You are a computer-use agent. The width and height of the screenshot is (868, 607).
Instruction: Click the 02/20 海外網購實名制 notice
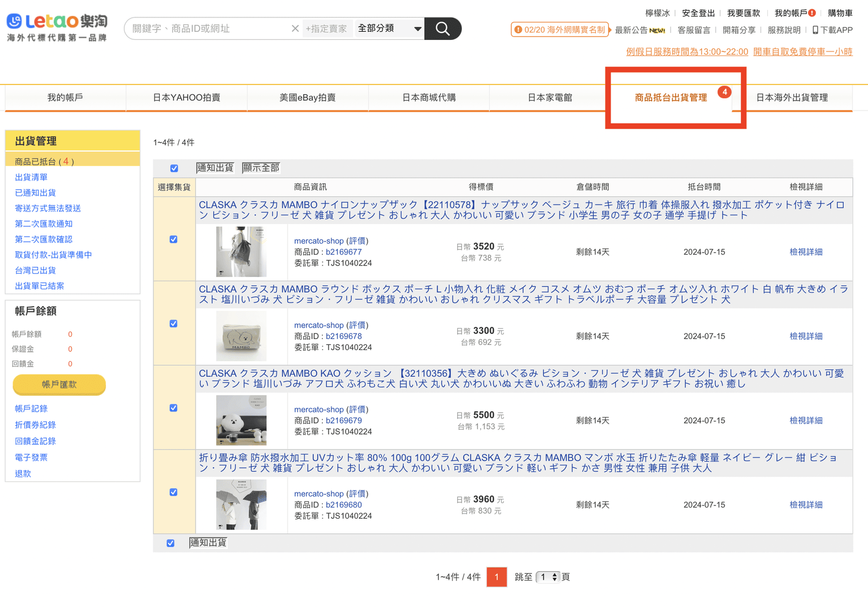561,30
